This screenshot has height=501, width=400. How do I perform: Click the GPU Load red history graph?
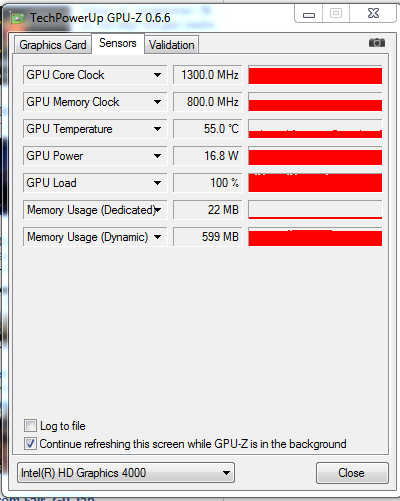[x=315, y=183]
